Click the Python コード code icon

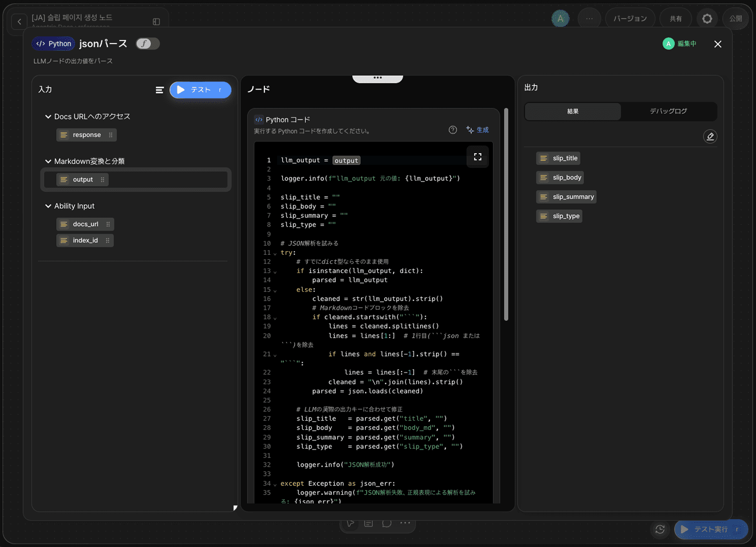tap(259, 120)
